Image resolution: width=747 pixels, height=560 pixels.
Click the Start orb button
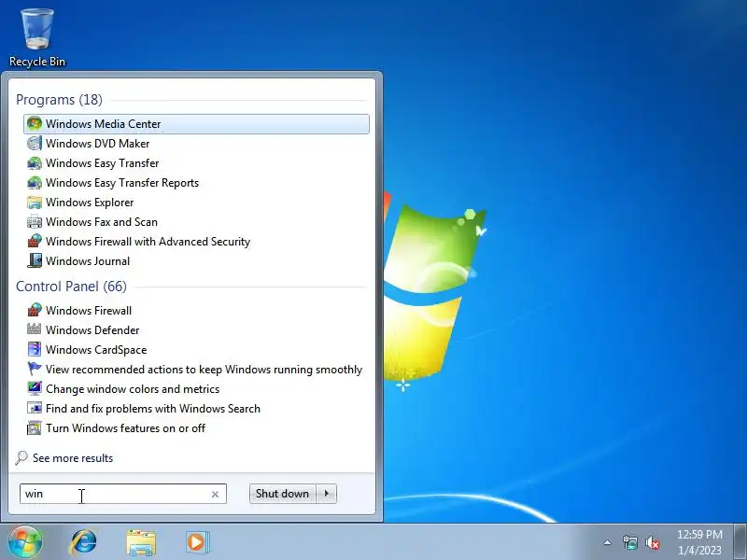click(25, 541)
